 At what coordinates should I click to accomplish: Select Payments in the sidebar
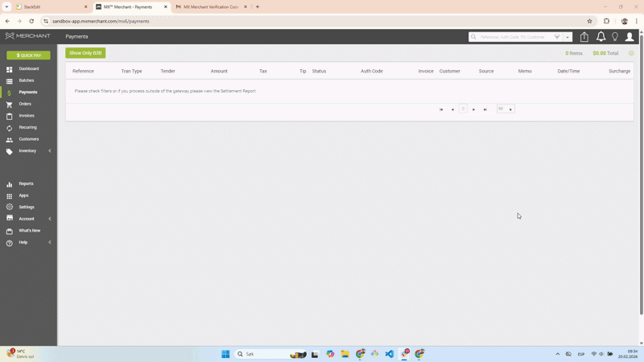click(28, 93)
